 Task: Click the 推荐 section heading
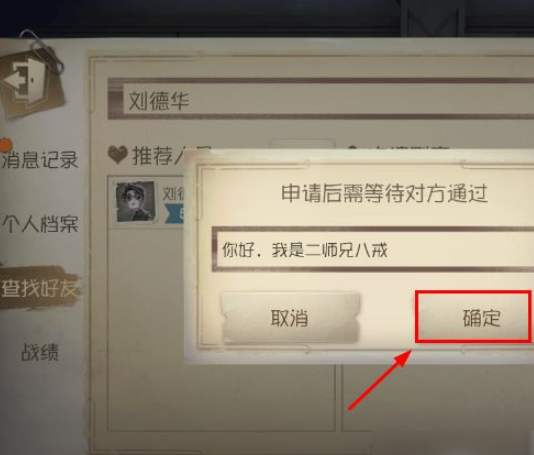(x=156, y=156)
